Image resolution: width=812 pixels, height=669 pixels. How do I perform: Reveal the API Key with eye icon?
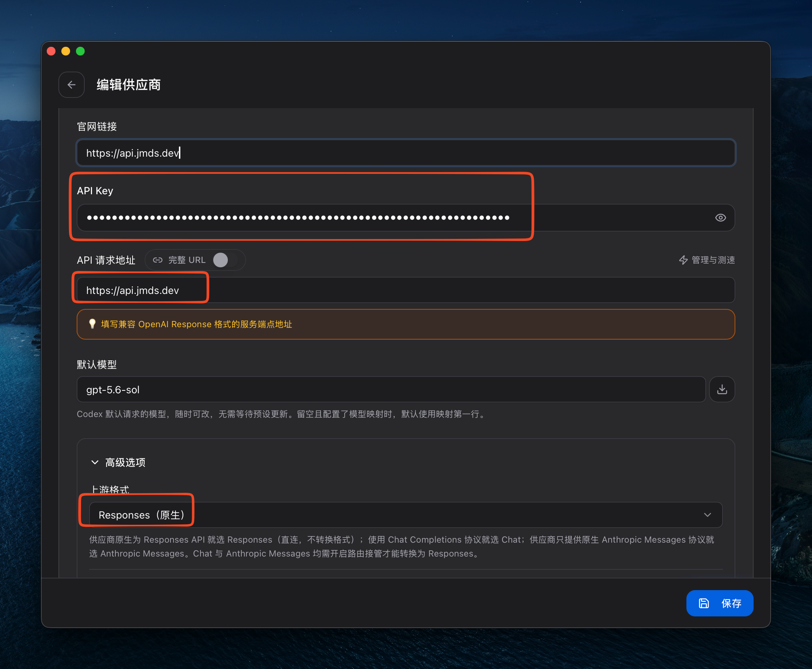point(720,218)
